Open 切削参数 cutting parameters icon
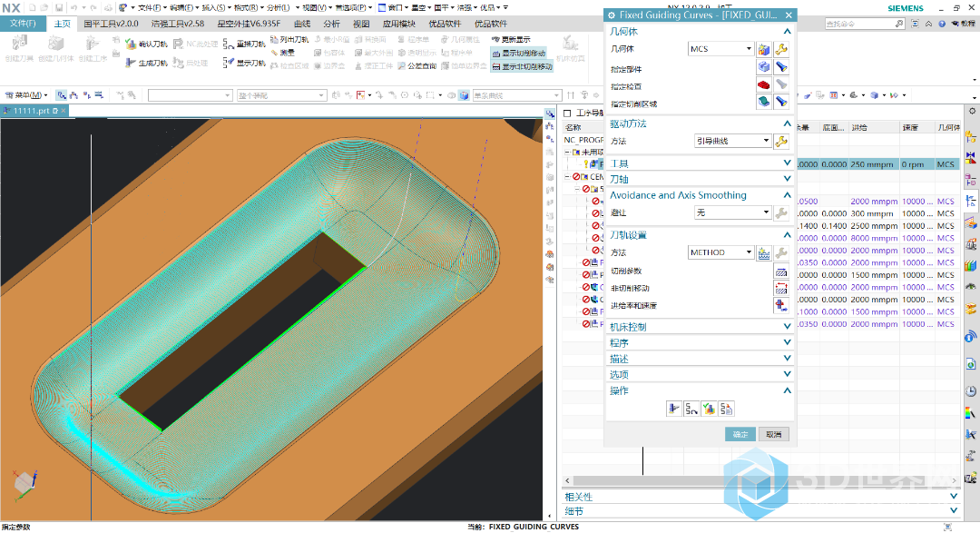This screenshot has height=533, width=980. tap(781, 271)
